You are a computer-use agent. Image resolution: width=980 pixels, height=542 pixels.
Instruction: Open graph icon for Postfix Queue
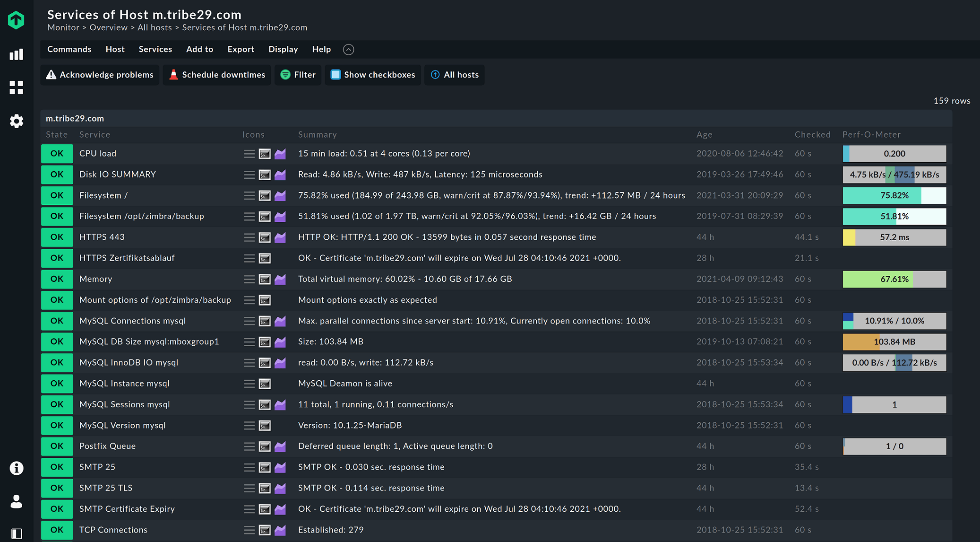tap(280, 446)
